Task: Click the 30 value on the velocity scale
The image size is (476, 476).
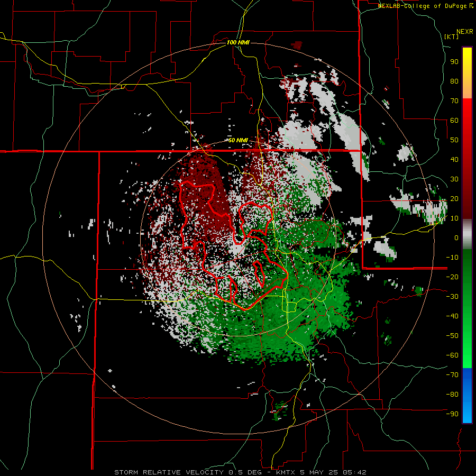Action: point(454,179)
